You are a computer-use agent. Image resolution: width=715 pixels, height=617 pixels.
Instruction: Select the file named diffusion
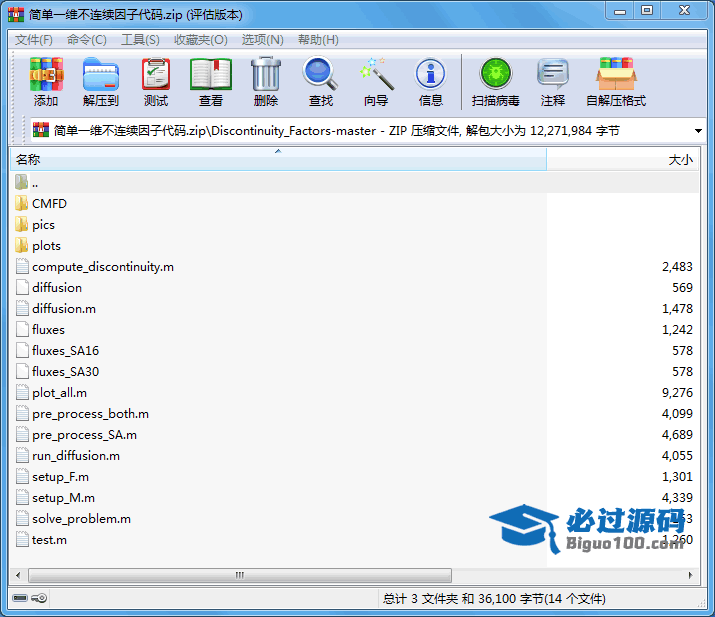[x=57, y=287]
